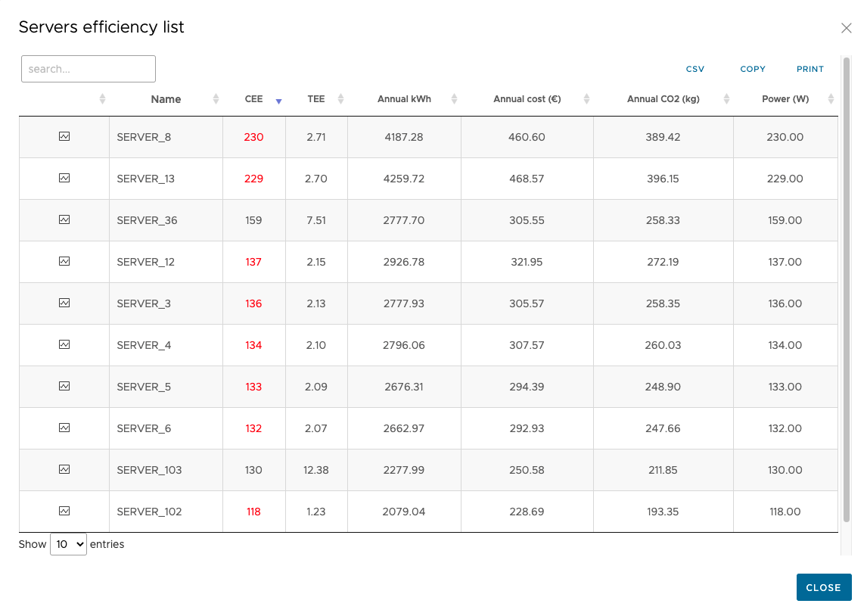Viewport: 867px width, 616px height.
Task: Close the Servers efficiency list dialog with X
Action: coord(846,28)
